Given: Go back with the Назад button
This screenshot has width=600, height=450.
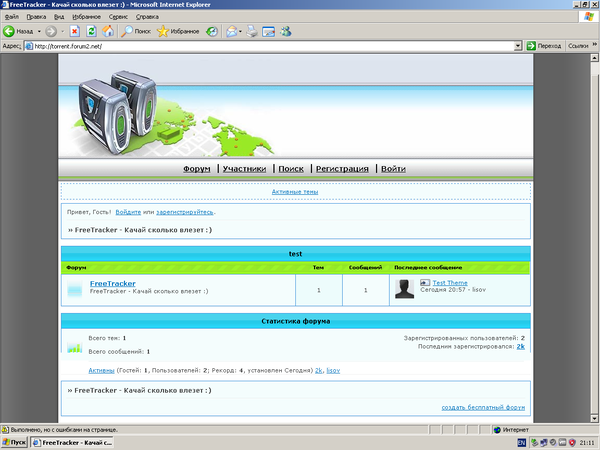Looking at the screenshot, I should click(x=18, y=31).
